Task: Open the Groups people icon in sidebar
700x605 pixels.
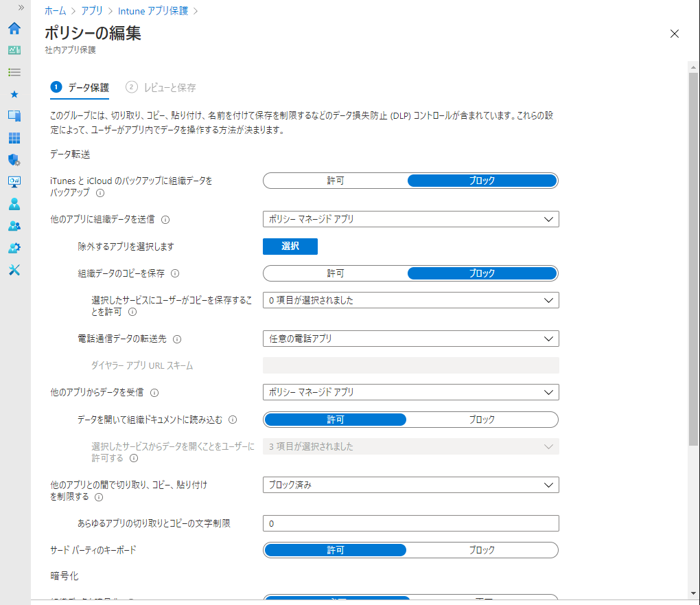Action: tap(14, 226)
